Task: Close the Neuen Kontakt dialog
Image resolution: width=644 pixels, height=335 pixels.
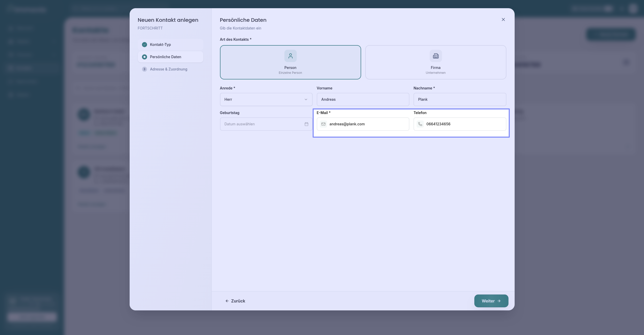Action: (x=503, y=19)
